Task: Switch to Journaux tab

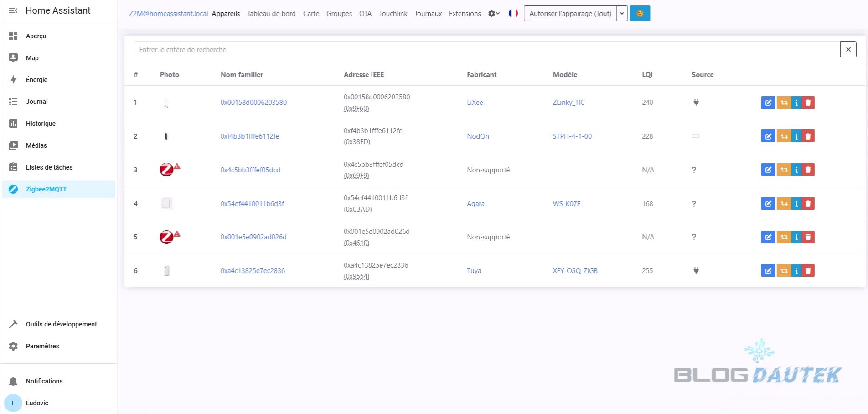Action: (428, 14)
